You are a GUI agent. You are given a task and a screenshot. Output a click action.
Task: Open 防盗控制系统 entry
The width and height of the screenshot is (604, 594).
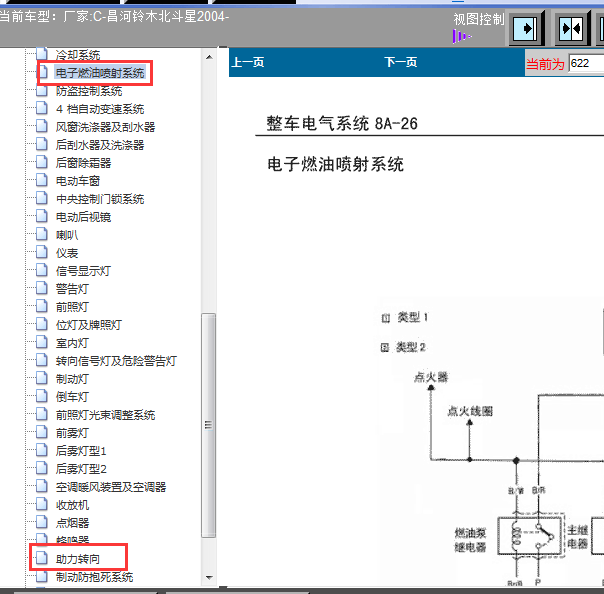89,91
